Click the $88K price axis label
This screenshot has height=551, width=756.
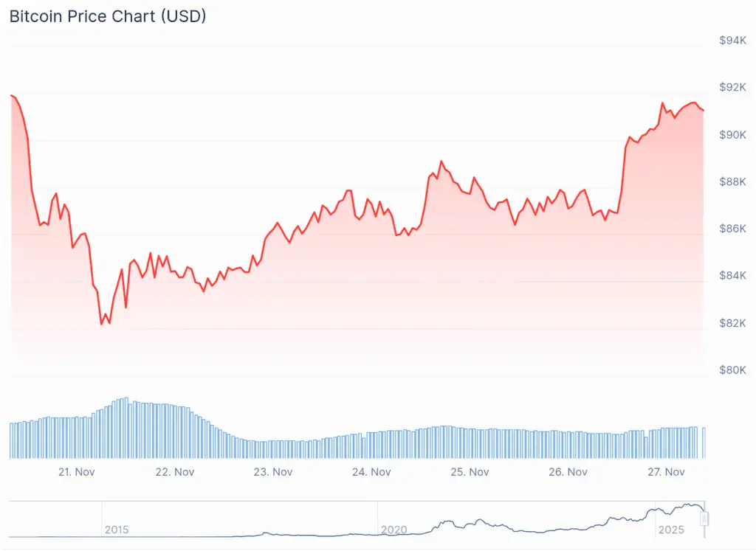[x=733, y=182]
